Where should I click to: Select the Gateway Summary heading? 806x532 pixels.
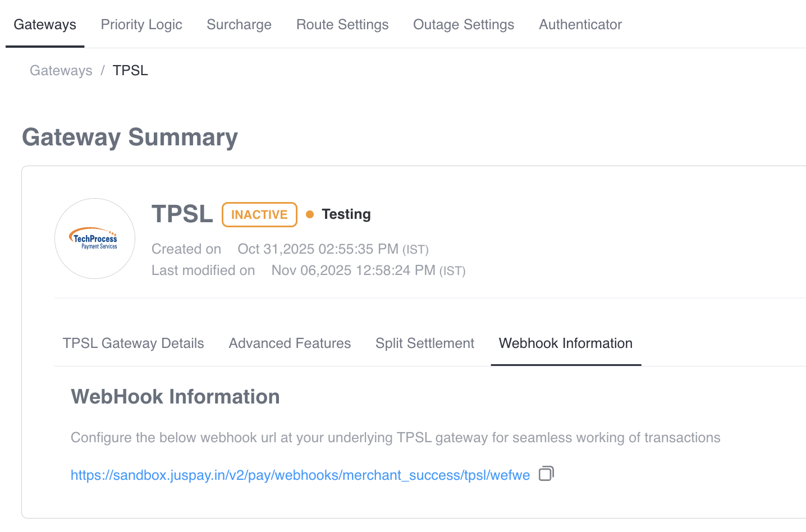pos(130,137)
